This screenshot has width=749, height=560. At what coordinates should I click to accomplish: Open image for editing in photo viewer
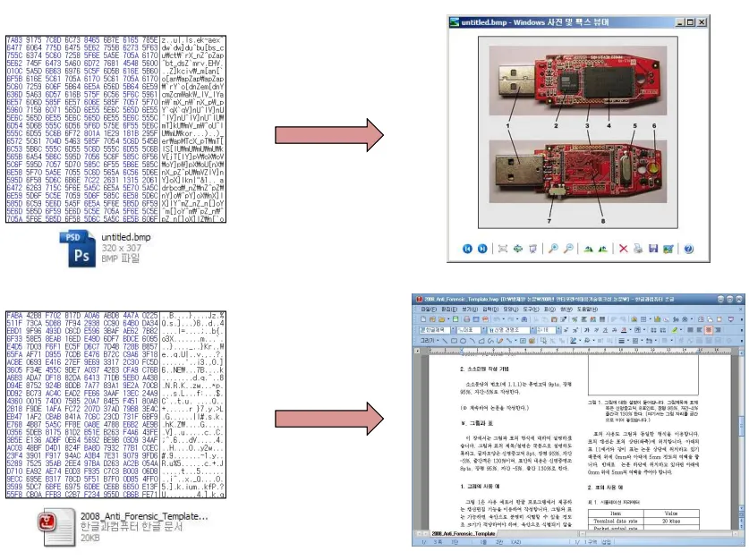pos(668,249)
